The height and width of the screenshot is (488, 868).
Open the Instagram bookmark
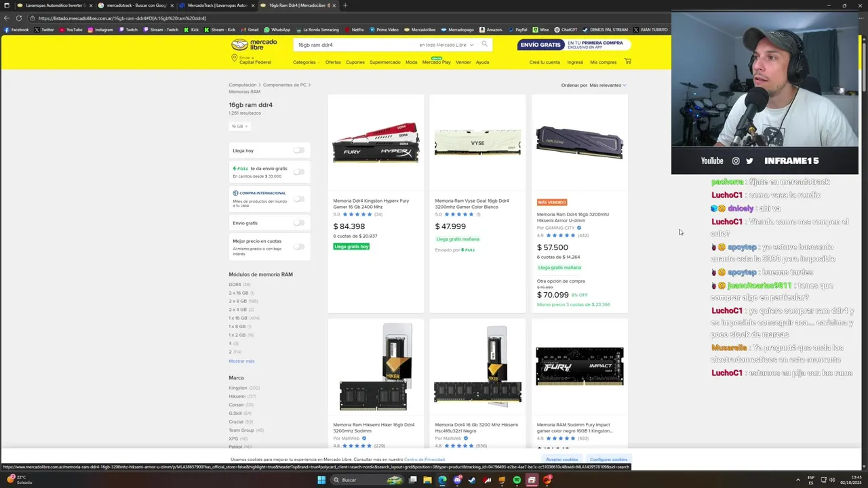tap(100, 30)
